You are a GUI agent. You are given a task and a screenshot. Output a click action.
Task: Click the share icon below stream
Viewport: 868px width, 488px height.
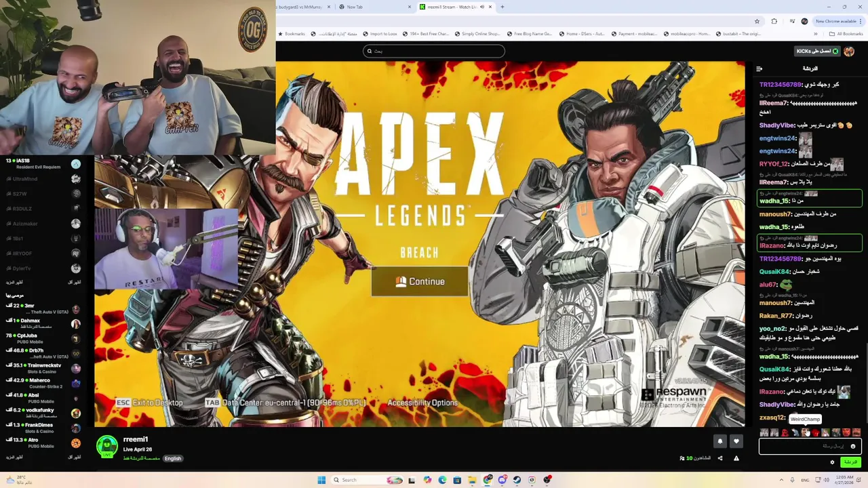tap(720, 458)
